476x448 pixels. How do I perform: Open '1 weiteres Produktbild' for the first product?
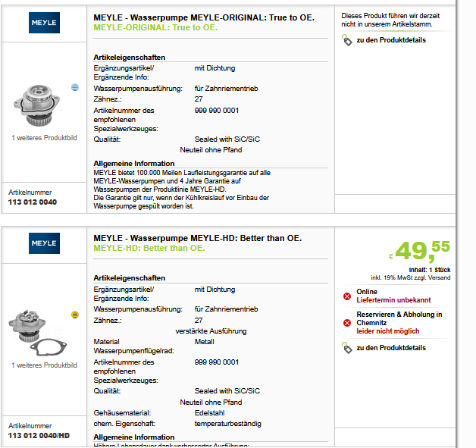(44, 138)
